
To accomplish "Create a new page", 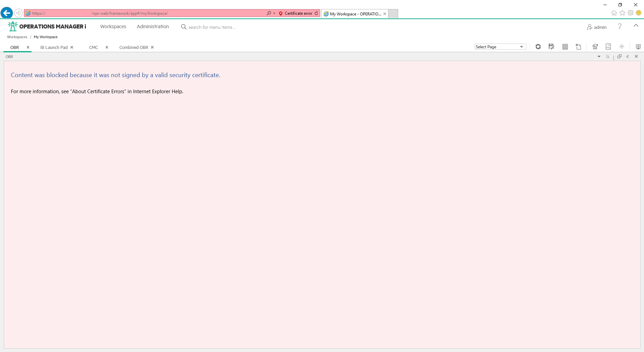I will click(x=578, y=47).
